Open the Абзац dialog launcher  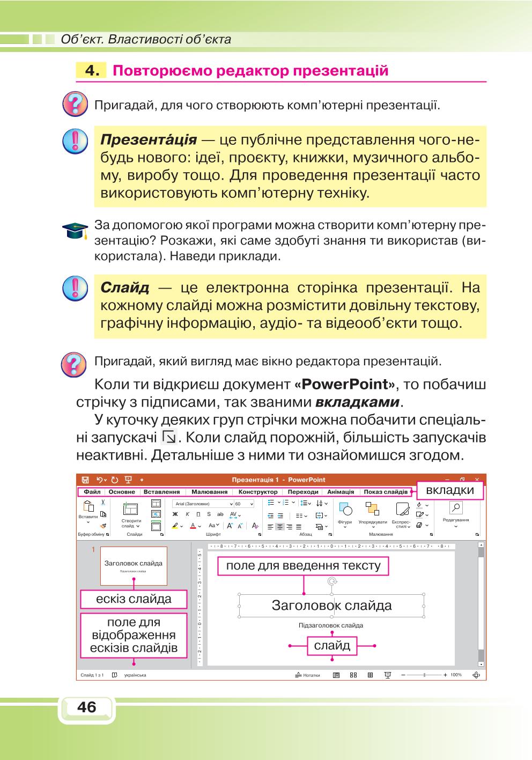(x=330, y=534)
